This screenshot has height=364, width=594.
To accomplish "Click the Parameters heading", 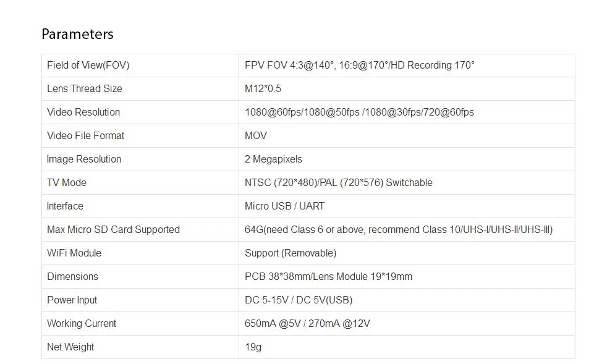I will [x=77, y=34].
